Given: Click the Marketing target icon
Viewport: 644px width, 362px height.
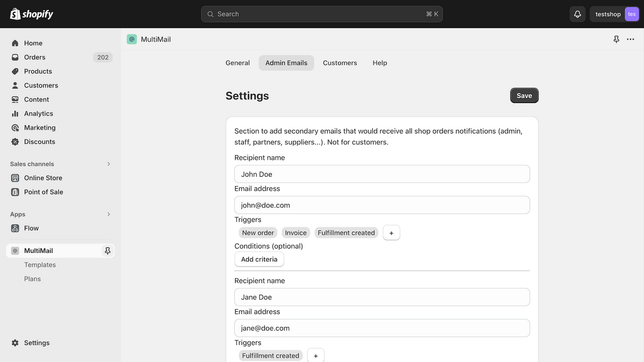Looking at the screenshot, I should tap(15, 128).
